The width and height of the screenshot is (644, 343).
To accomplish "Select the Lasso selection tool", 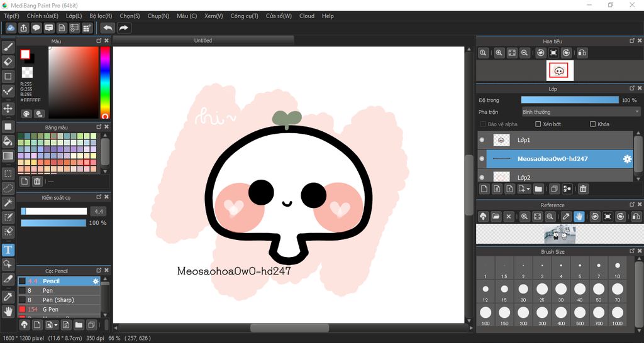I will [8, 188].
